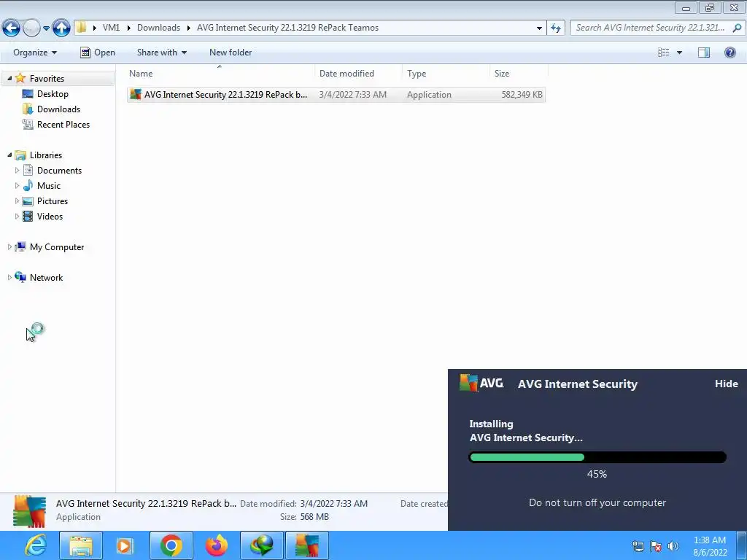Open Desktop under Favorites
Viewport: 747px width, 560px height.
(53, 94)
